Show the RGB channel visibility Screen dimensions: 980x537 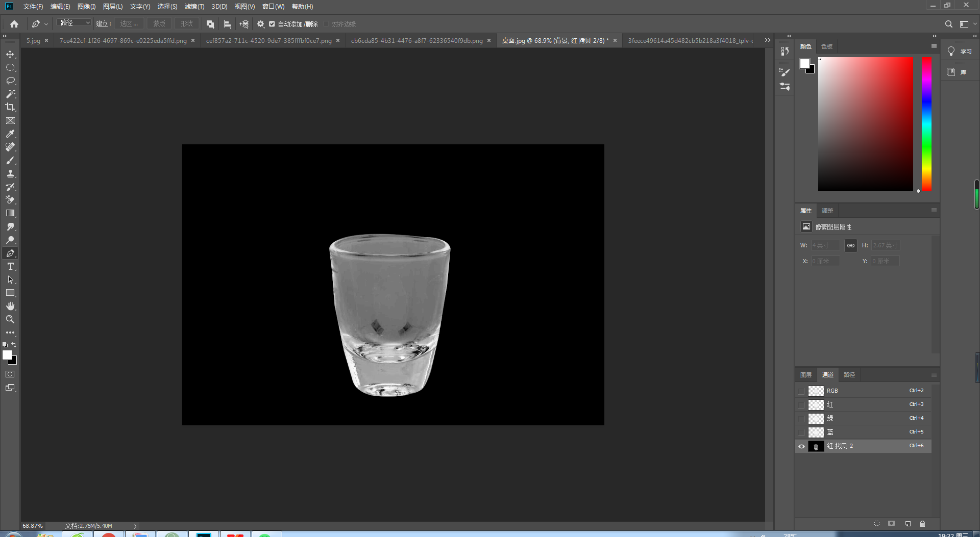(x=801, y=391)
